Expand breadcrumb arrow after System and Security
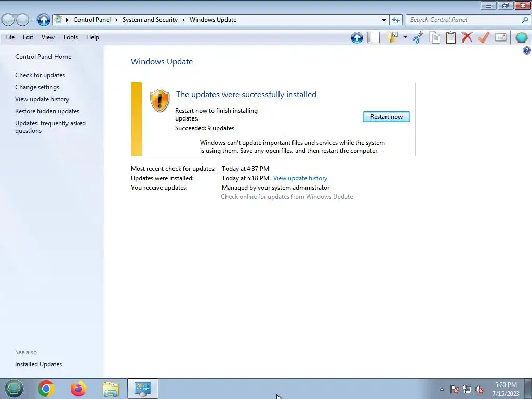532x399 pixels. 183,20
